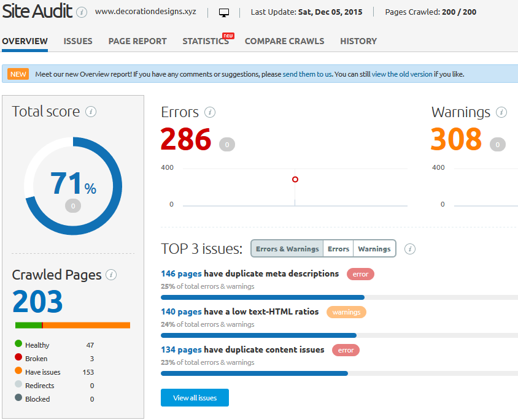Go to the Compare Crawls tab

click(284, 41)
